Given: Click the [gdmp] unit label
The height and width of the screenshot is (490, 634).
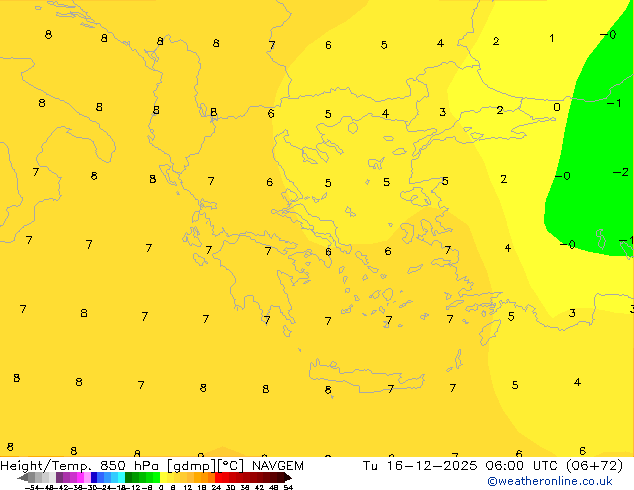Looking at the screenshot, I should click(x=192, y=466).
